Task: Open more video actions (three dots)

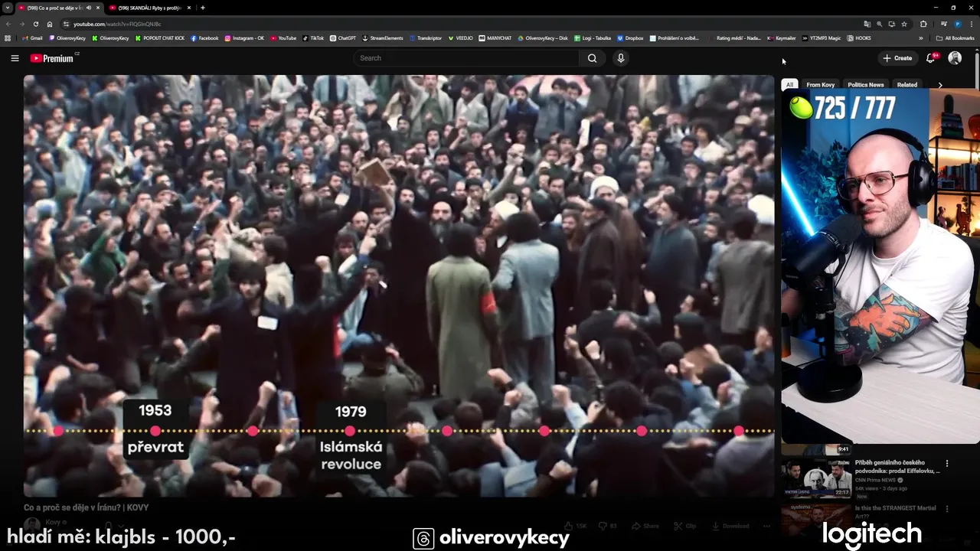Action: tap(766, 526)
